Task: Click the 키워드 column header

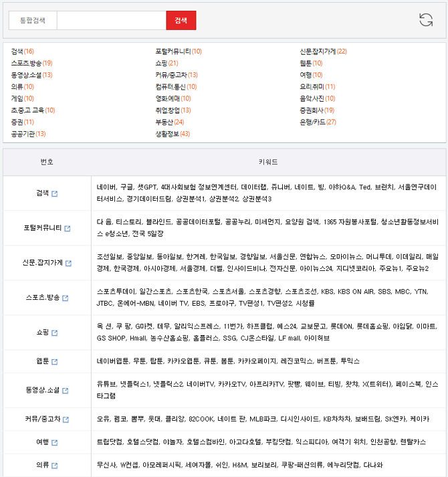Action: [x=268, y=162]
